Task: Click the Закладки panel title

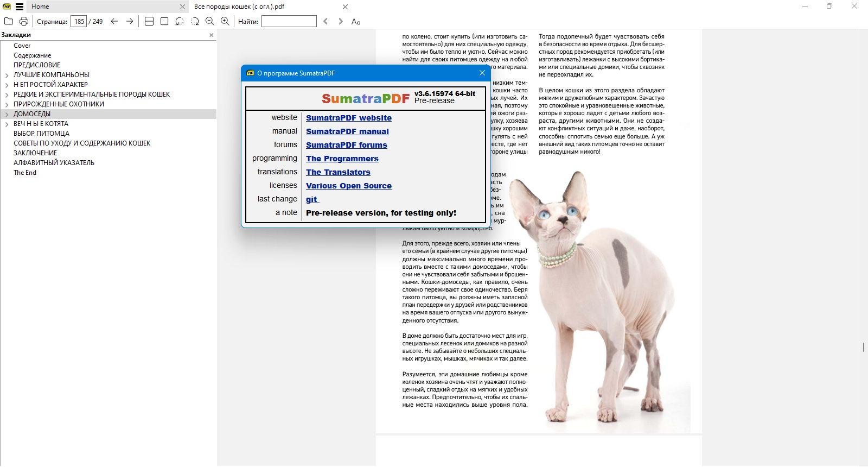Action: pyautogui.click(x=16, y=35)
